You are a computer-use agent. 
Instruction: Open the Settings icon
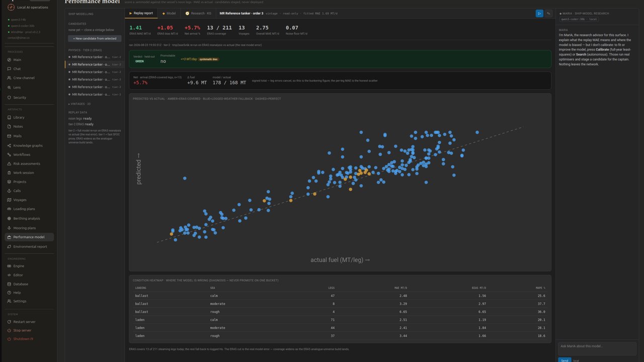click(9, 301)
